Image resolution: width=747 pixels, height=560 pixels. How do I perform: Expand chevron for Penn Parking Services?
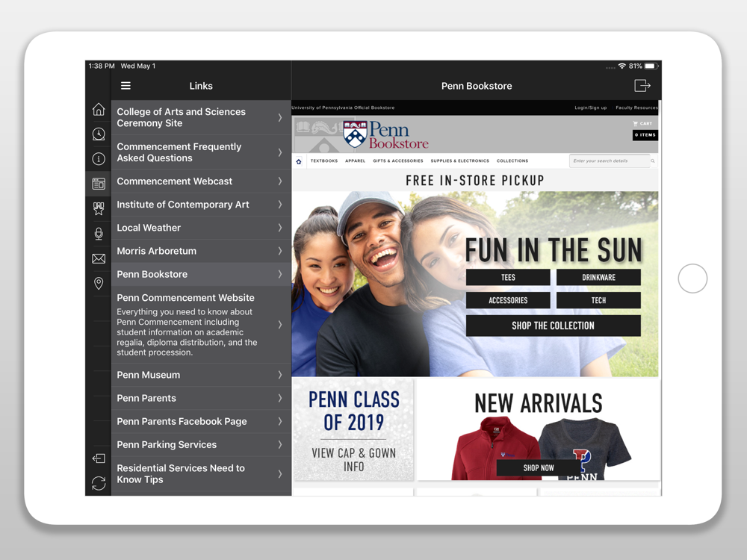(x=280, y=445)
